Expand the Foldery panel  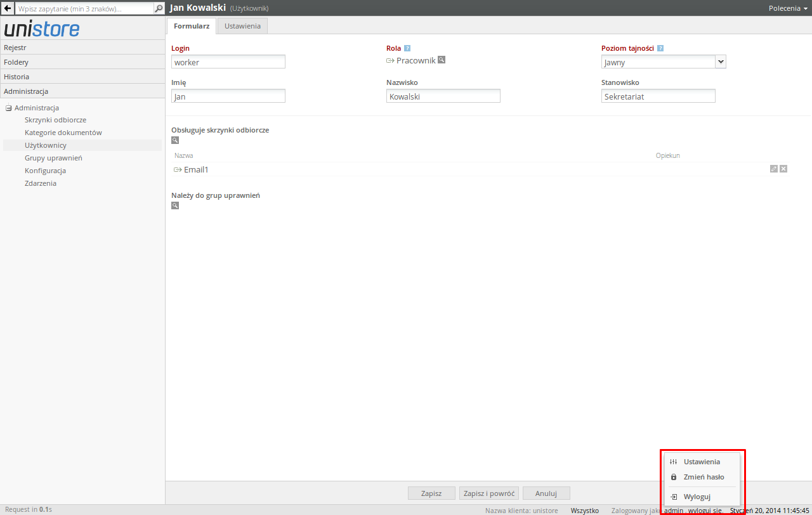(x=82, y=62)
